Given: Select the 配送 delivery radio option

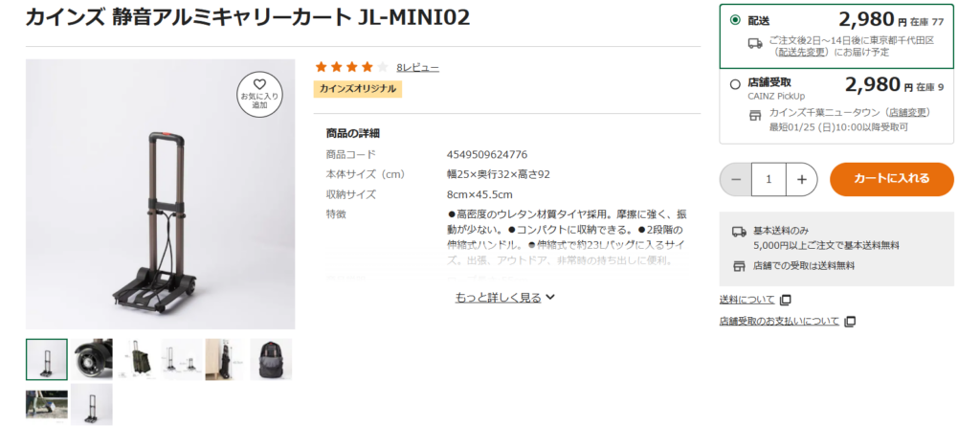Looking at the screenshot, I should pos(735,20).
